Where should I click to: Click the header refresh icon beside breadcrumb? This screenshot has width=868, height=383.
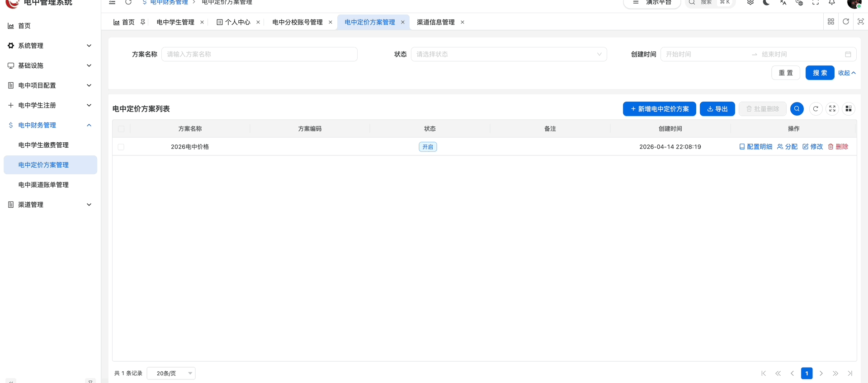pyautogui.click(x=128, y=2)
